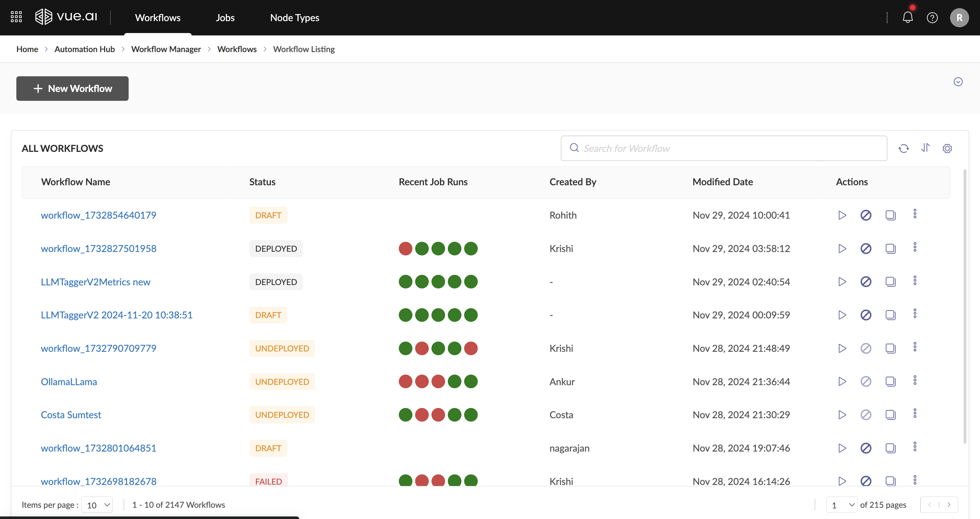Open the workflow_1732790709779 link
The width and height of the screenshot is (980, 519).
tap(99, 348)
